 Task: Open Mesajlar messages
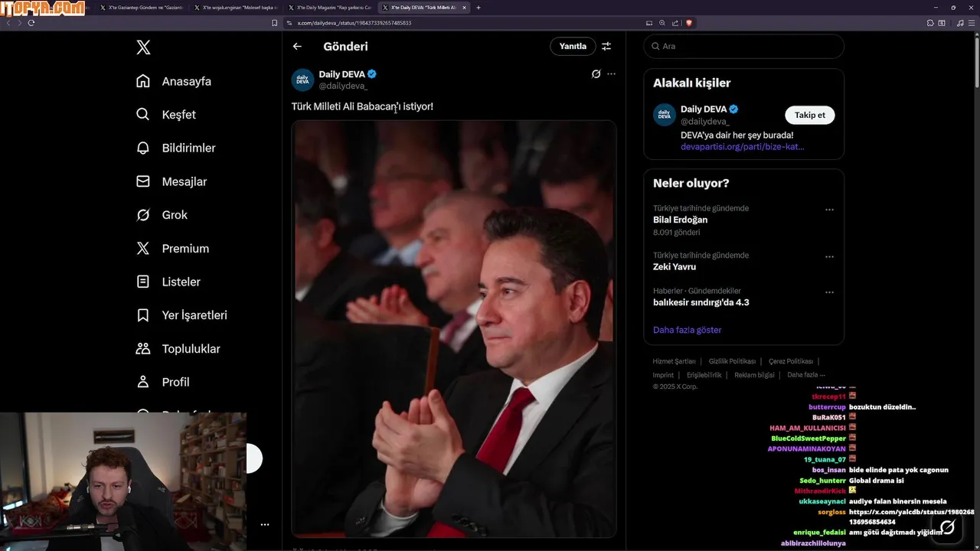171,181
